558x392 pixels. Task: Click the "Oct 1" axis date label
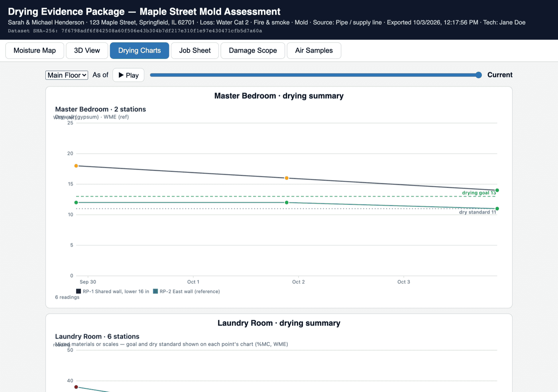(193, 282)
